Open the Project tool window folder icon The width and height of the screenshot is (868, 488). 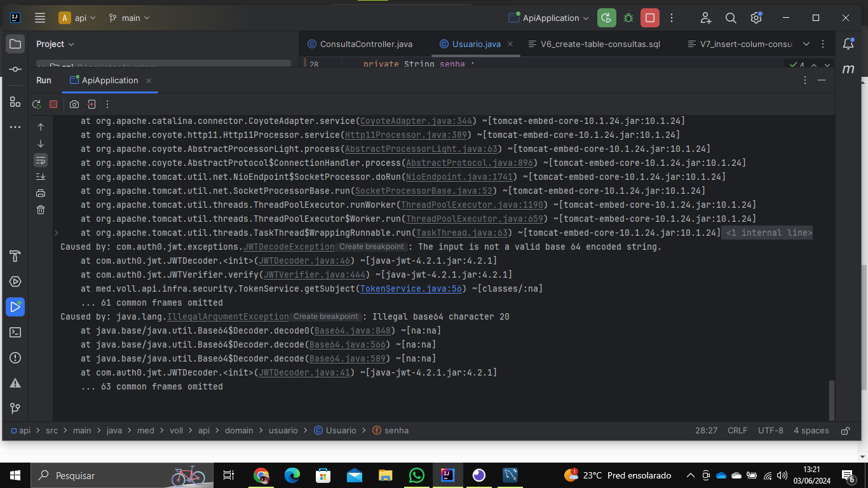[x=15, y=44]
